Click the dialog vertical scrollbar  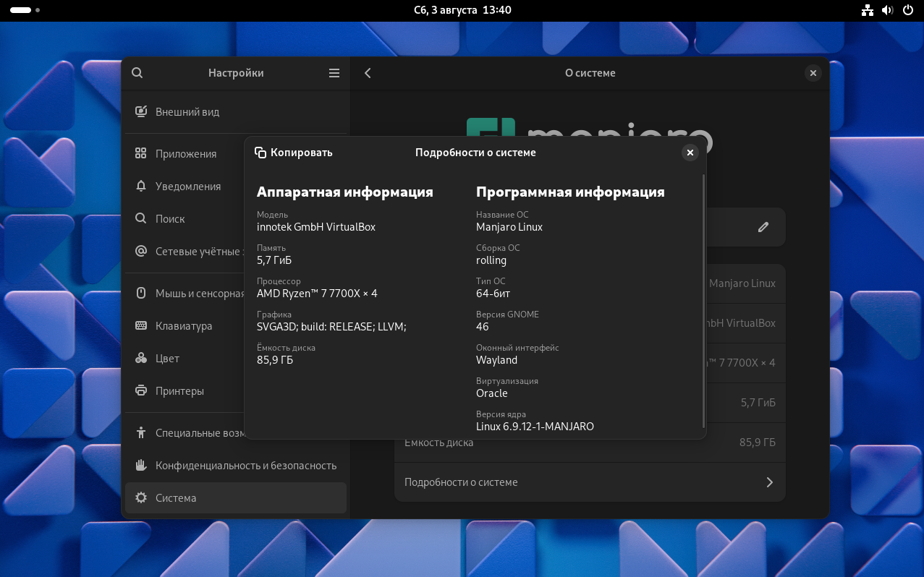(x=703, y=301)
